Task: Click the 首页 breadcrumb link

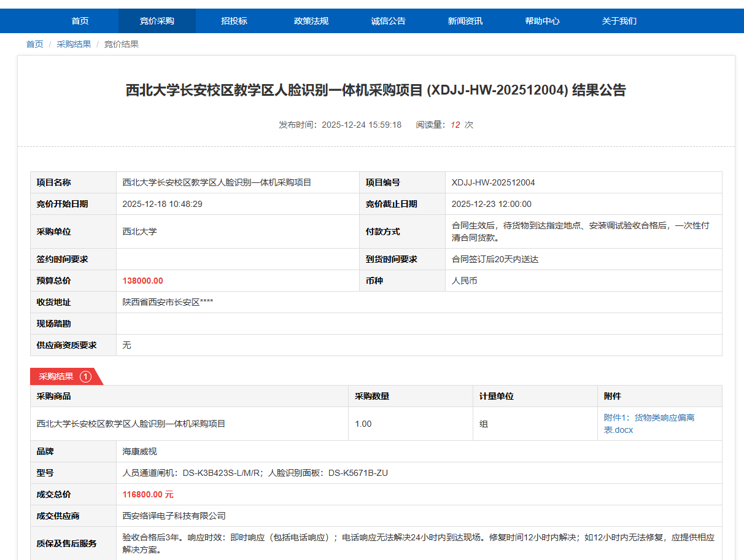Action: pos(34,44)
